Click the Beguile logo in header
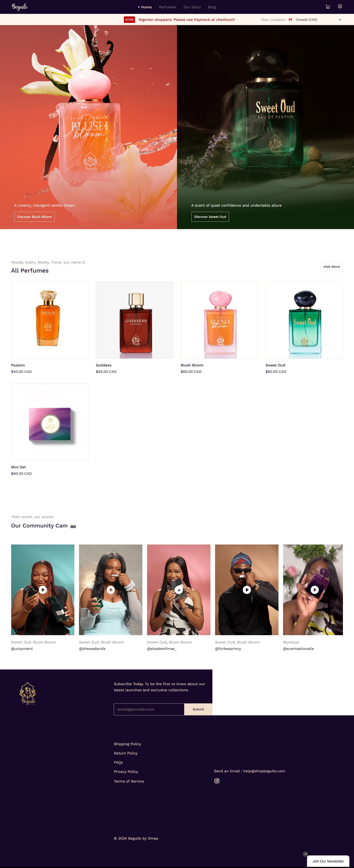 (x=19, y=7)
